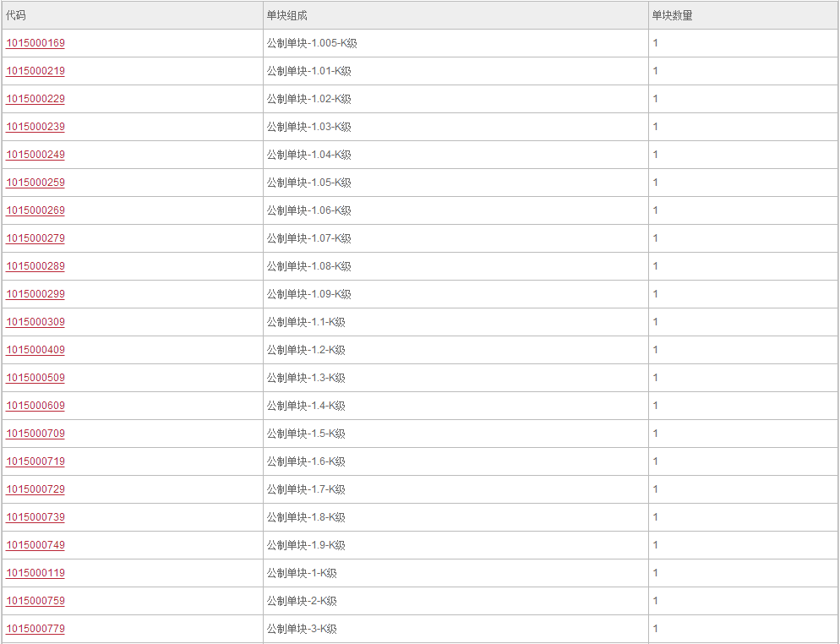This screenshot has width=840, height=644.
Task: Select cell 公制单块-1.005-K级
Action: [x=455, y=43]
